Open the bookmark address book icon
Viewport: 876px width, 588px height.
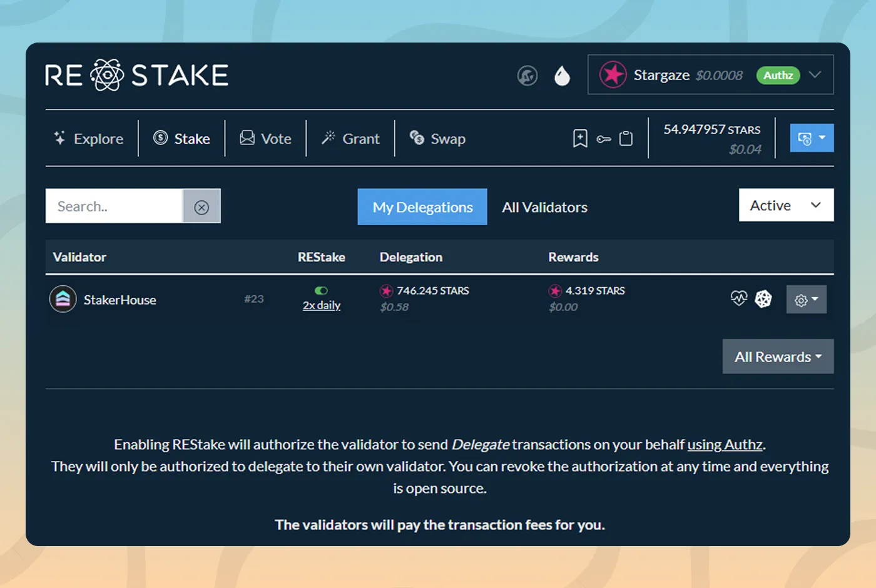tap(580, 138)
